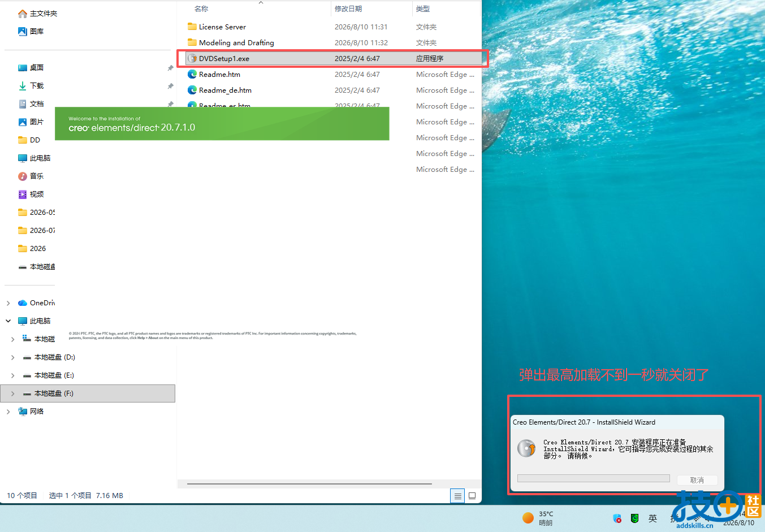Screen dimensions: 765x532
Task: Sort files by 类型 column header
Action: pos(423,9)
